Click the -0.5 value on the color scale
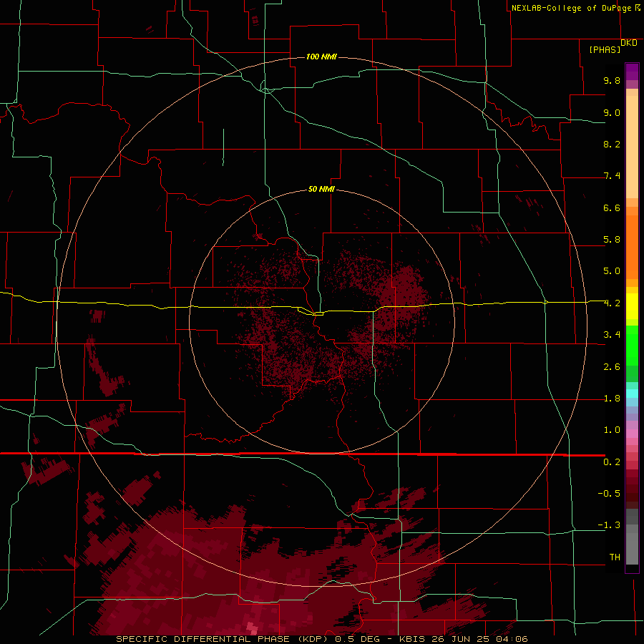Image resolution: width=644 pixels, height=644 pixels. point(609,494)
